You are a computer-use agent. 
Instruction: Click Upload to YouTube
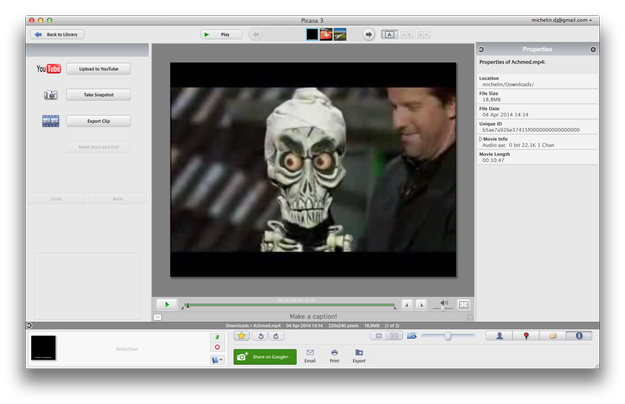98,69
